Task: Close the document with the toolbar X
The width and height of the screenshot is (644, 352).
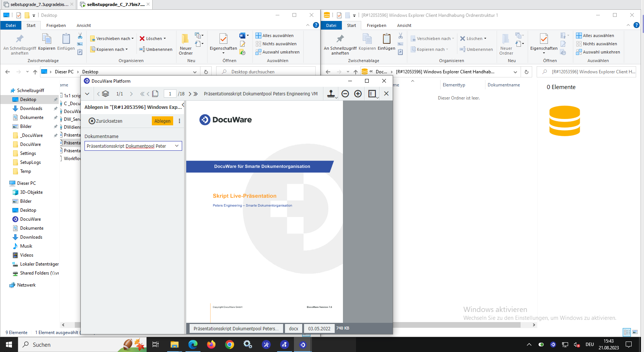Action: coord(386,94)
